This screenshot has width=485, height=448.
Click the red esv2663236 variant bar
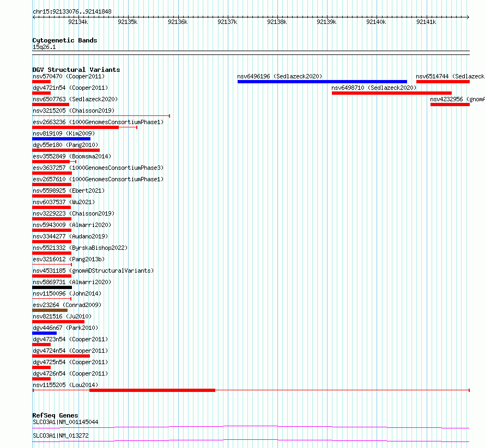[75, 127]
